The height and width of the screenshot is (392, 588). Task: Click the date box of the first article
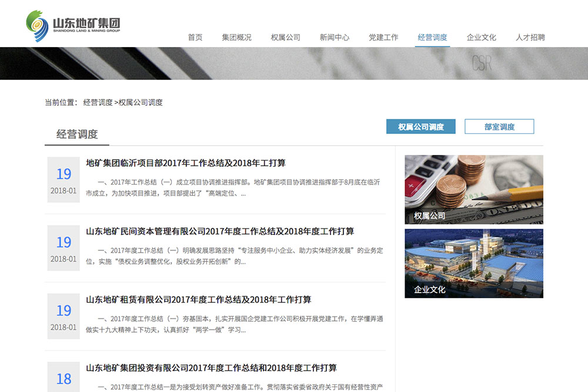pyautogui.click(x=64, y=180)
